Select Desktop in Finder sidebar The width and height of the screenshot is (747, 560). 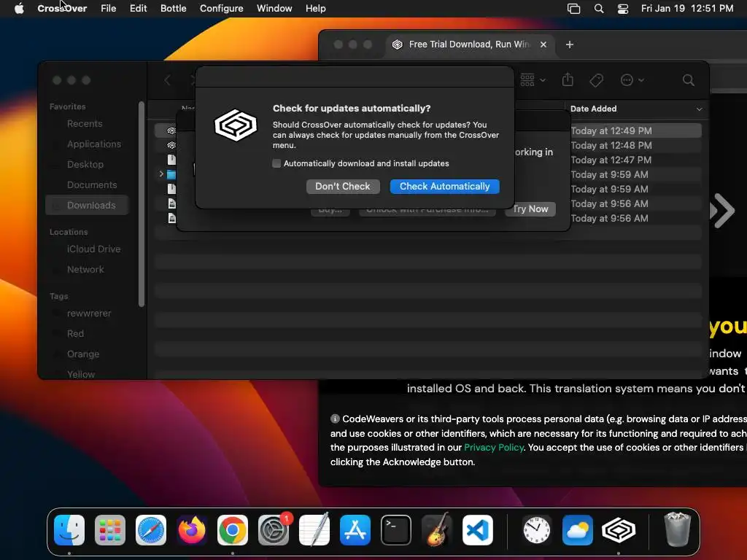[85, 165]
